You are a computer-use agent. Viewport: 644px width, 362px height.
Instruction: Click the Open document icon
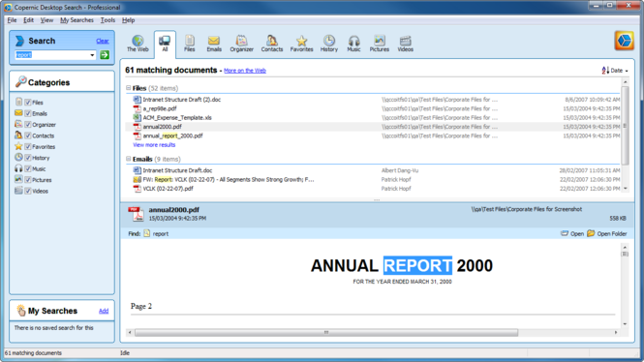[565, 233]
